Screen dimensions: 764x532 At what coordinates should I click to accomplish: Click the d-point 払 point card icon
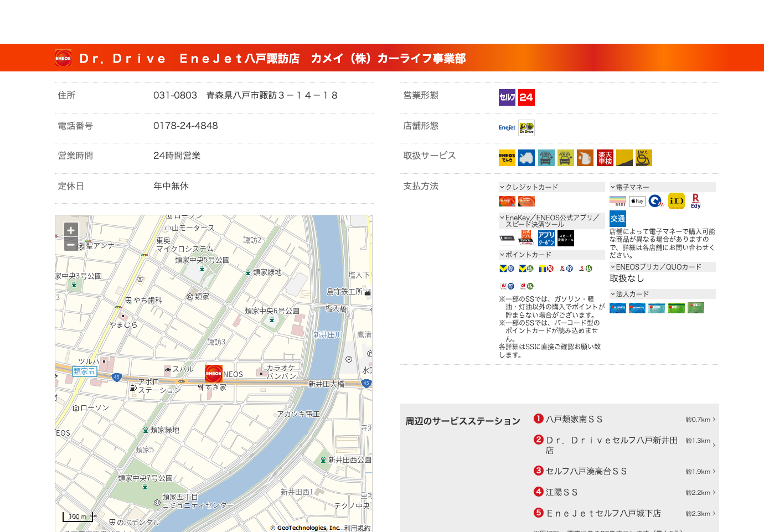click(526, 286)
